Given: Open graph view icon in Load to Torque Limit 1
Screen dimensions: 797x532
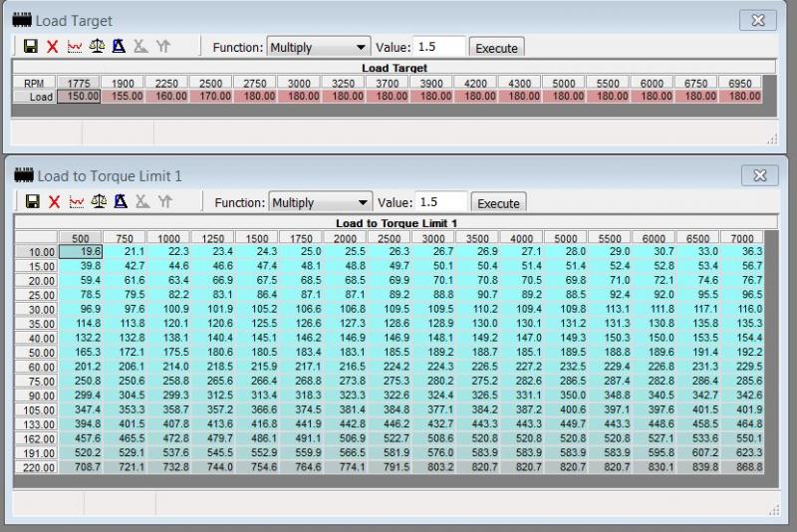Looking at the screenshot, I should 77,202.
